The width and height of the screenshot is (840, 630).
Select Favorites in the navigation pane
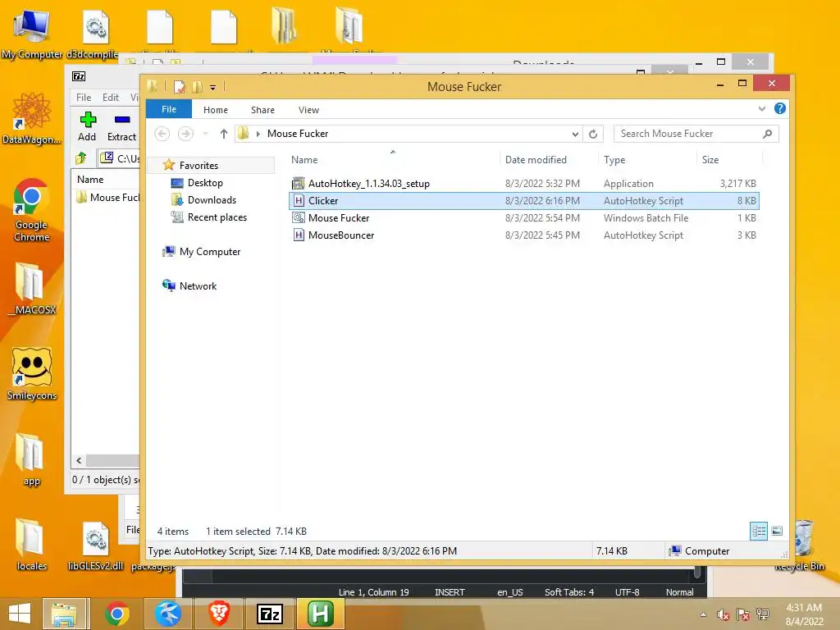coord(199,166)
